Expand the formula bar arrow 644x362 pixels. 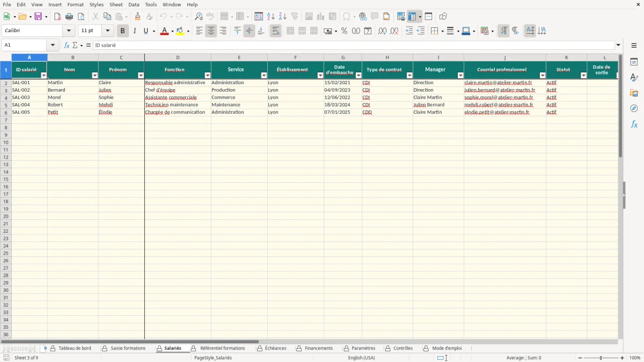pyautogui.click(x=618, y=46)
